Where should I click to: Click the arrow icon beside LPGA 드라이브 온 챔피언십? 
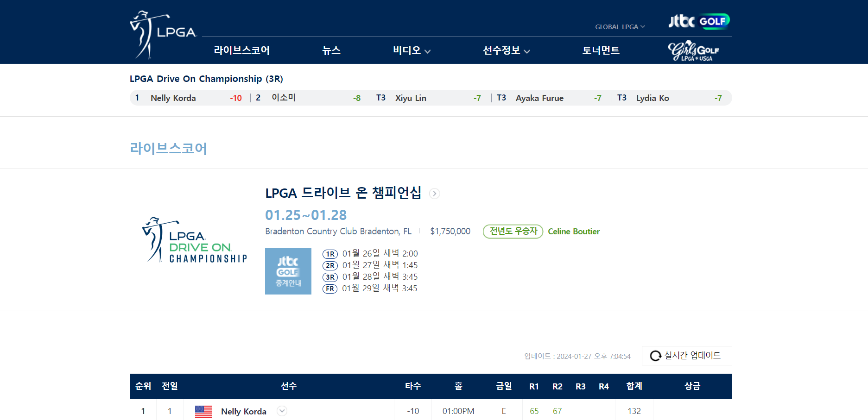[x=434, y=194]
